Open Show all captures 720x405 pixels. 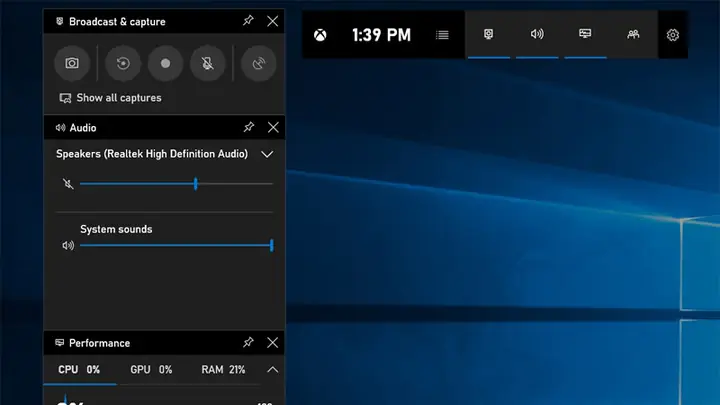110,98
